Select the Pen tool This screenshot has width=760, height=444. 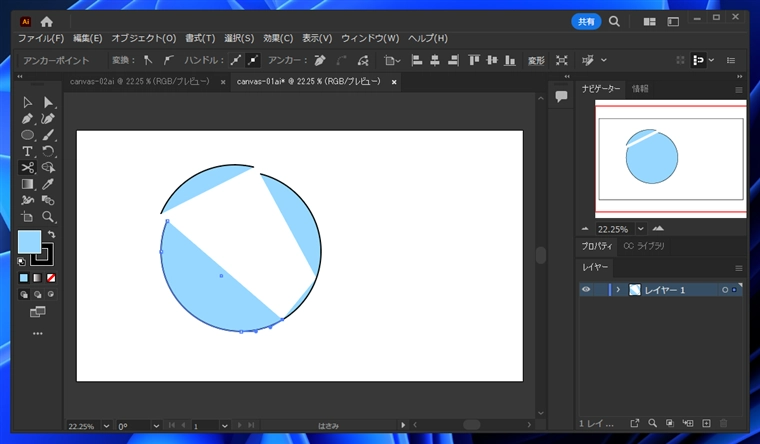point(27,119)
